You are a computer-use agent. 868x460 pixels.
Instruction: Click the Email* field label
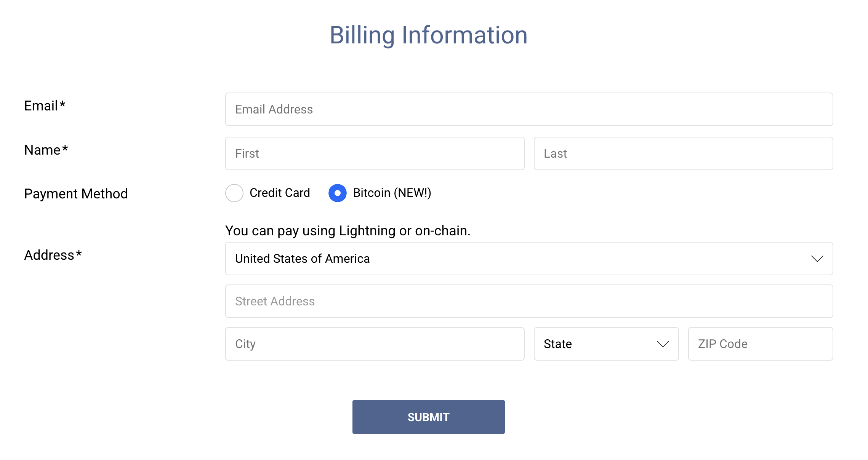point(45,106)
